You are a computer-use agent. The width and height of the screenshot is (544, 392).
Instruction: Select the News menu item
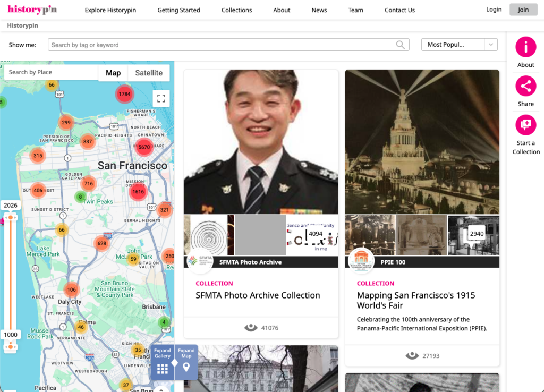click(319, 10)
